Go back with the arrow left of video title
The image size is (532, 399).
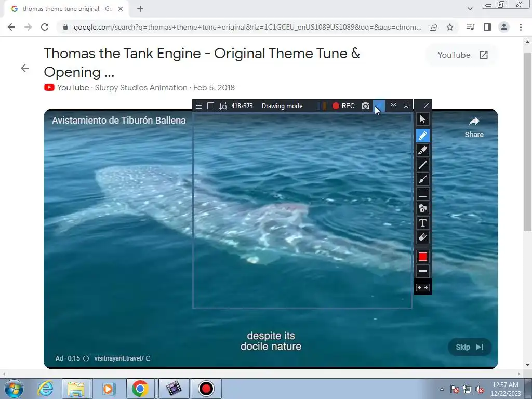point(25,68)
